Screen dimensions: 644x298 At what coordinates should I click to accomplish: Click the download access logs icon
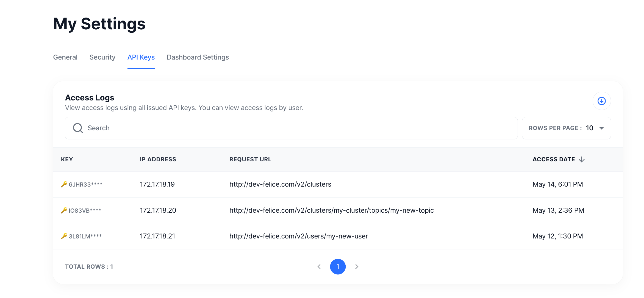tap(601, 101)
